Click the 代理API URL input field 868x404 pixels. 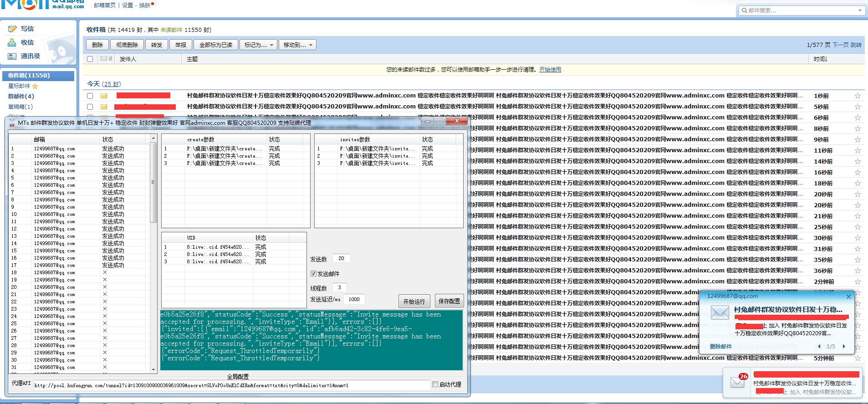pos(231,385)
